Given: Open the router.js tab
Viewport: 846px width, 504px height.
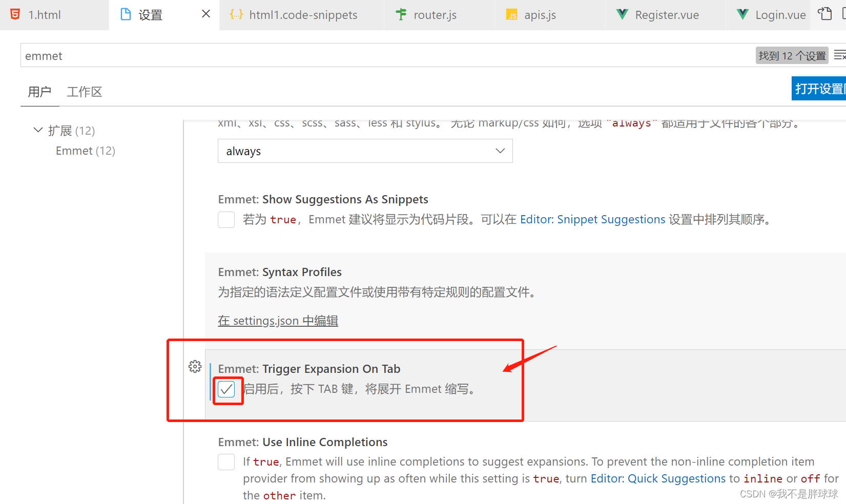Looking at the screenshot, I should click(439, 15).
